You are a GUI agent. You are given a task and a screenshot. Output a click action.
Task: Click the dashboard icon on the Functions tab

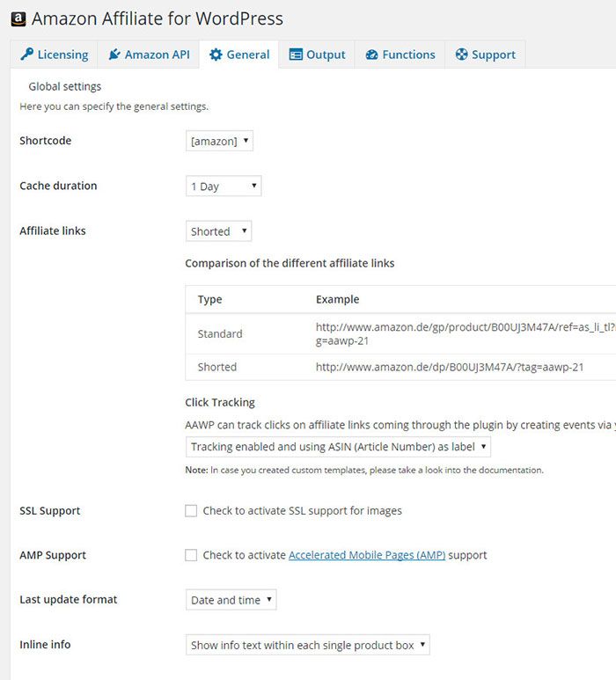coord(371,55)
